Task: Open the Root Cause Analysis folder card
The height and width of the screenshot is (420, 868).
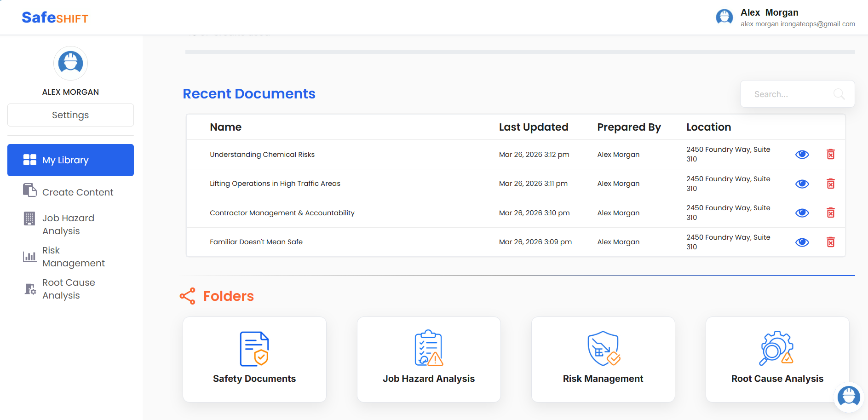Action: (777, 359)
